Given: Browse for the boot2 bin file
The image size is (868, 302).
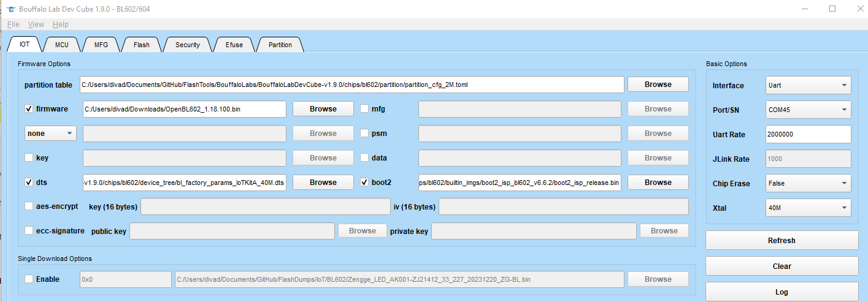Looking at the screenshot, I should (658, 183).
